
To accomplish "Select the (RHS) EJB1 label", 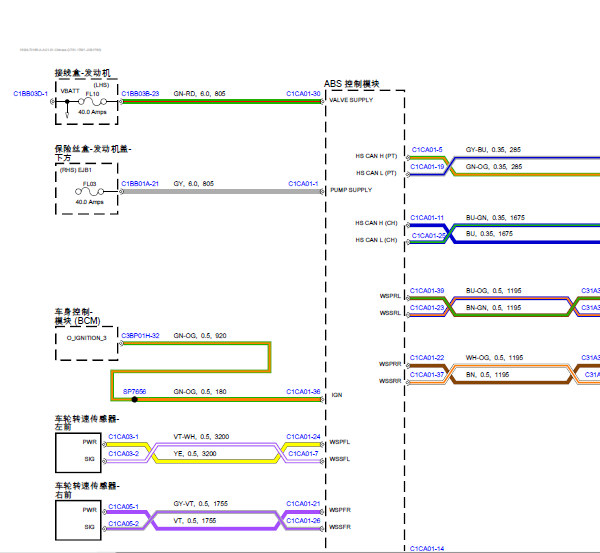I will click(x=76, y=170).
